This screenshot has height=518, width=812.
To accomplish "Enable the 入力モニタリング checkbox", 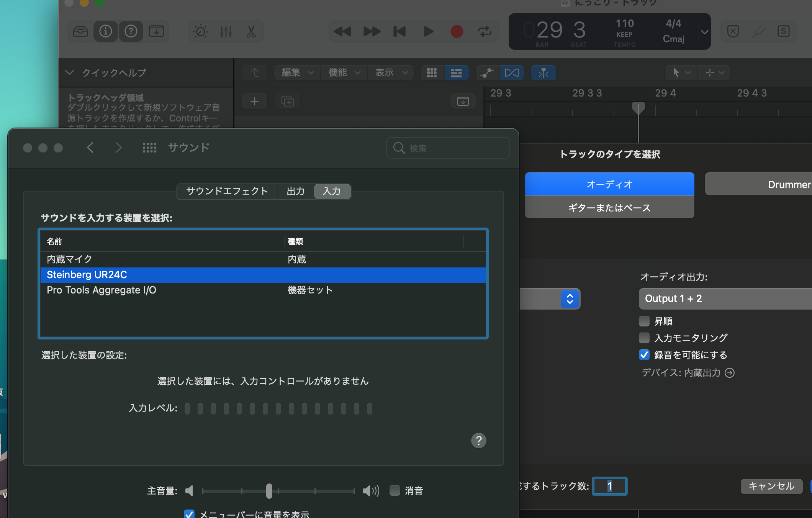I will pyautogui.click(x=644, y=338).
